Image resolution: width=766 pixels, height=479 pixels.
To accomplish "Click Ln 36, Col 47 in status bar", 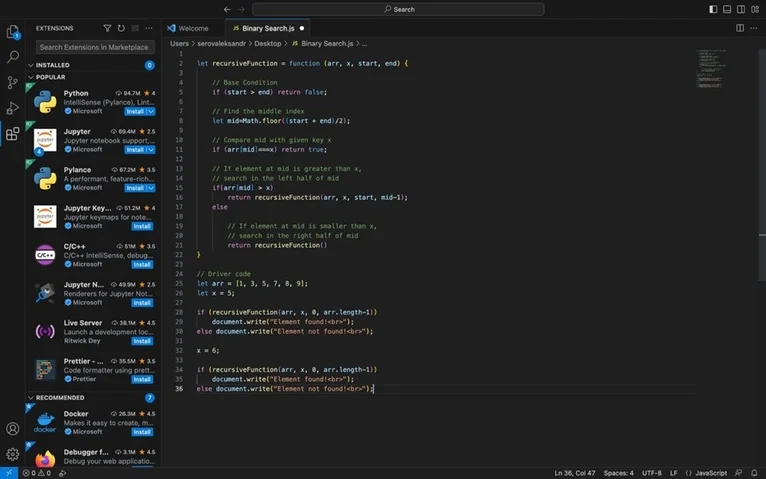I will [x=574, y=473].
